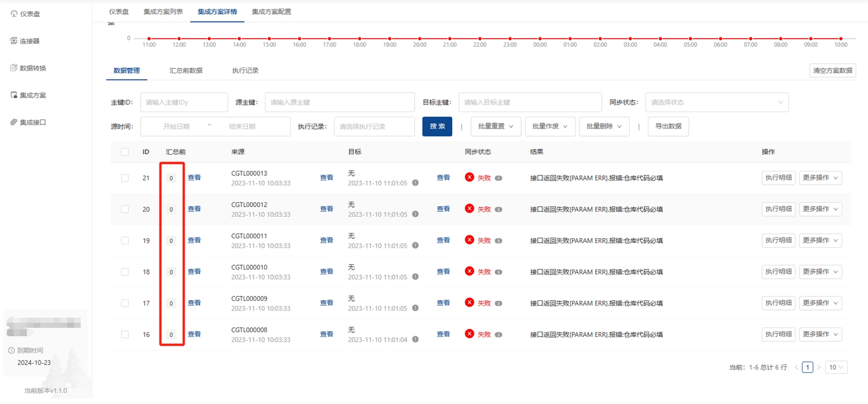
Task: Click the 数据转换 sidebar icon
Action: point(14,68)
